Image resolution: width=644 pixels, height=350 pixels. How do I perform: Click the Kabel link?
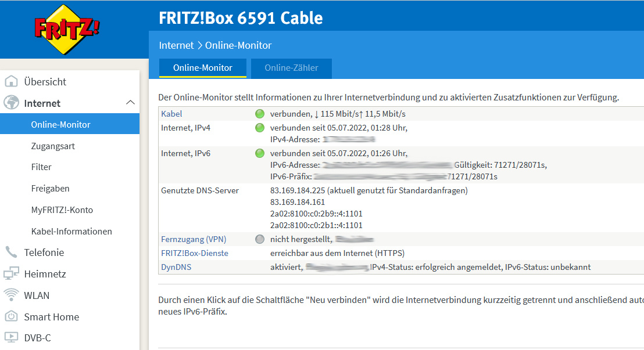coord(171,114)
